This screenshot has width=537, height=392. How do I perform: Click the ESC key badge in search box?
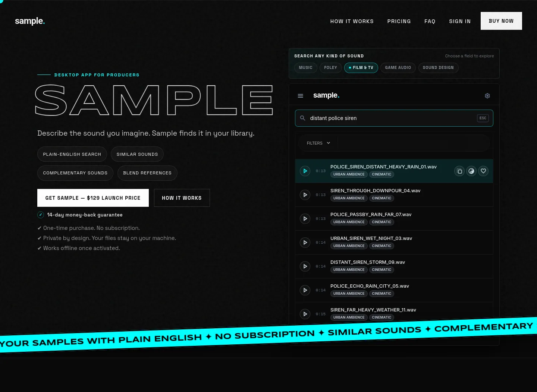(x=483, y=118)
